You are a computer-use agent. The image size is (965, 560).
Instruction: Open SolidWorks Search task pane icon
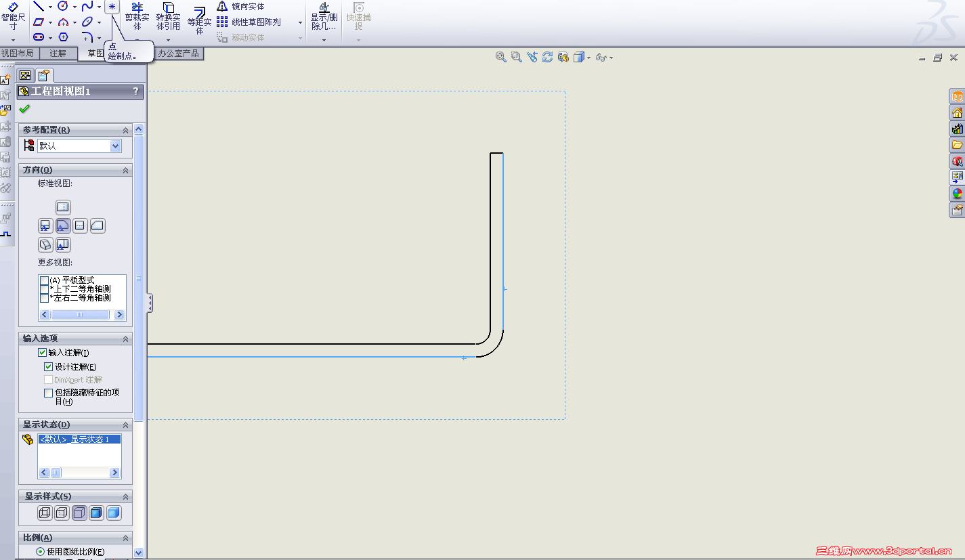click(957, 161)
